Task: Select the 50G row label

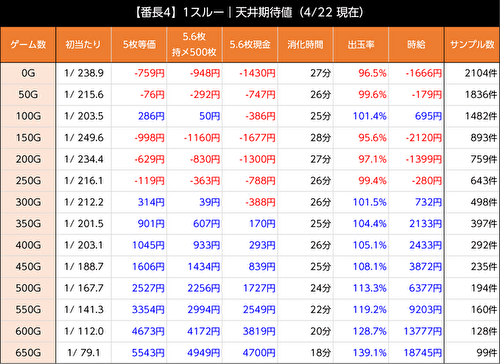Action: point(28,95)
